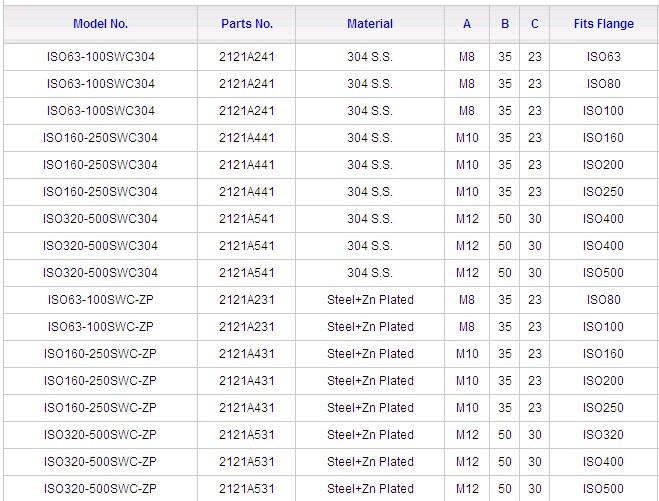Click the model number in the ISO63 flange row
The width and height of the screenshot is (659, 501).
point(100,57)
